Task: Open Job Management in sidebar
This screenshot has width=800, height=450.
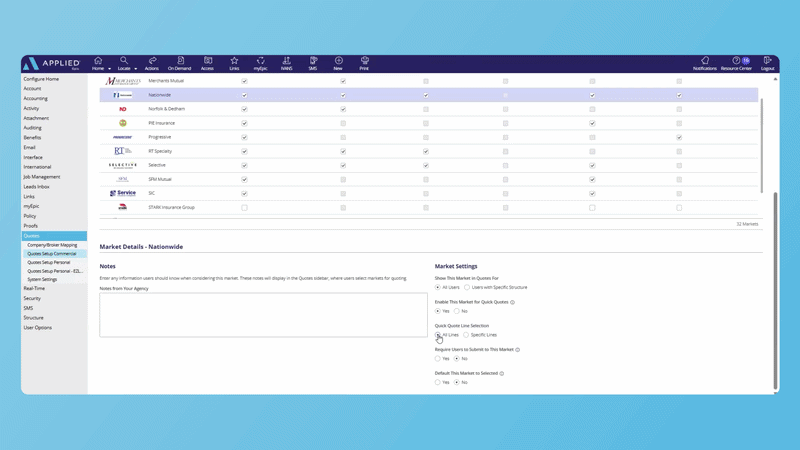Action: [41, 177]
